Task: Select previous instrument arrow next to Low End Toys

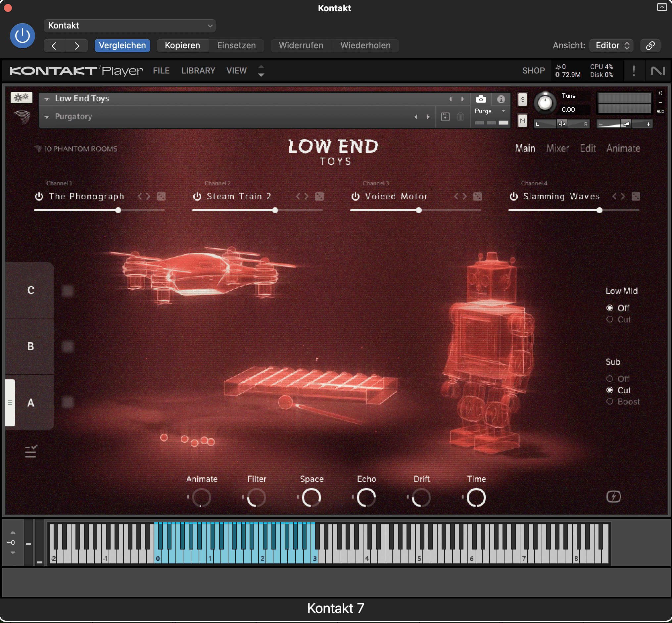Action: 450,99
